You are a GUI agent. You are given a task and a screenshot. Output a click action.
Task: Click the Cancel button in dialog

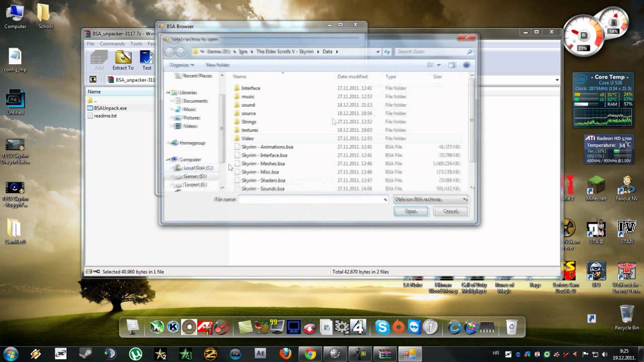451,211
